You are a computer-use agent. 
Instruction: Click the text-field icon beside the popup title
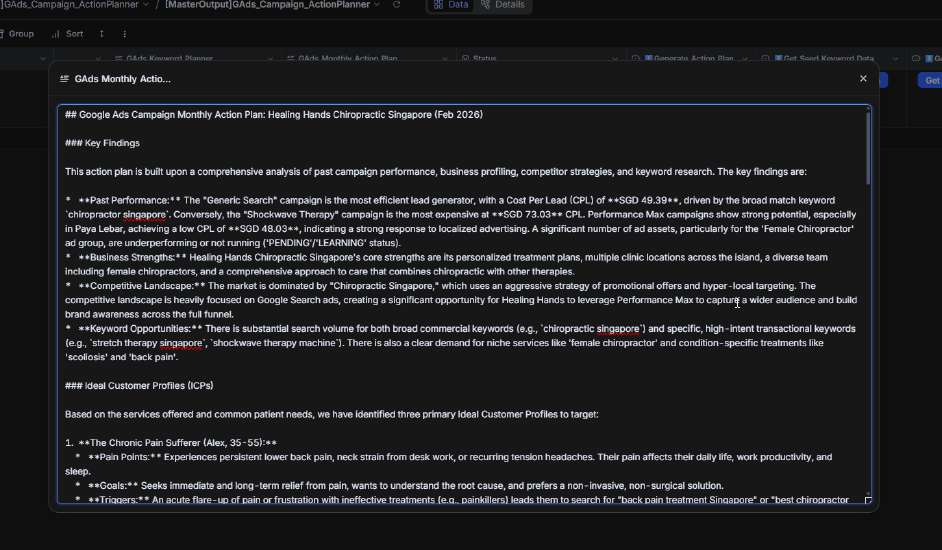64,79
